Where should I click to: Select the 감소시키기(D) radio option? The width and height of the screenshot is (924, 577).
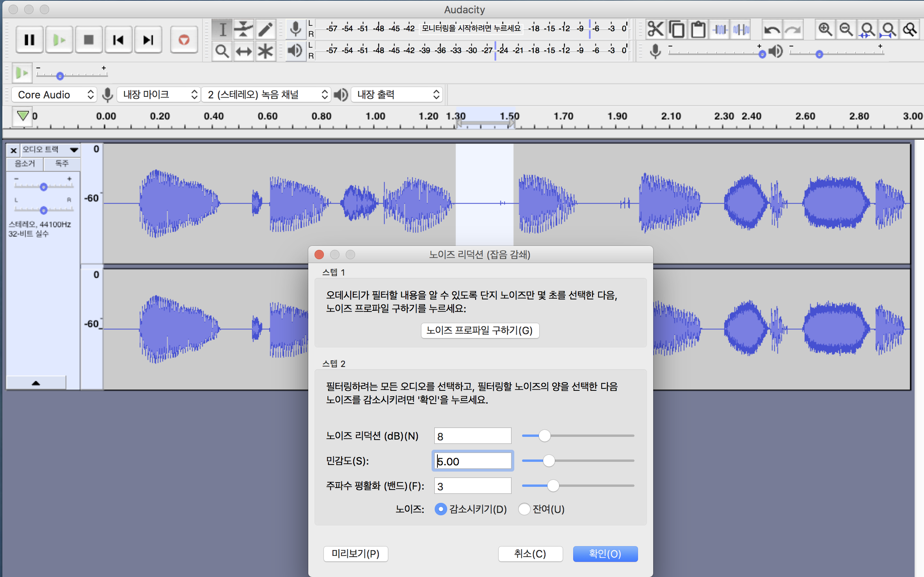pos(441,509)
